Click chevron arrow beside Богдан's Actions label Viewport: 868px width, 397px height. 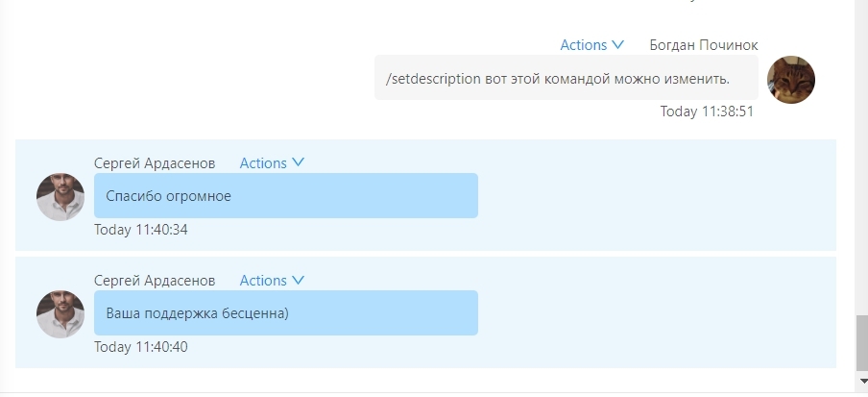pos(617,45)
